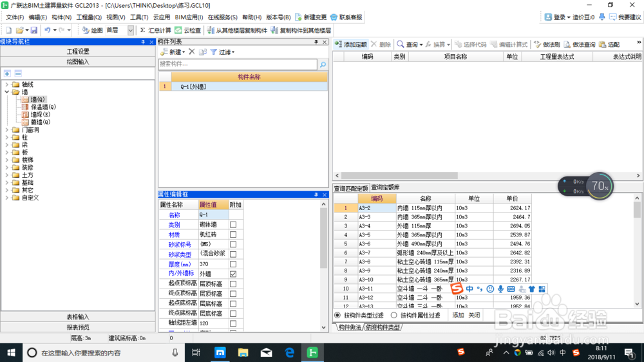Expand the 基础 tree node
The width and height of the screenshot is (644, 362).
point(6,182)
